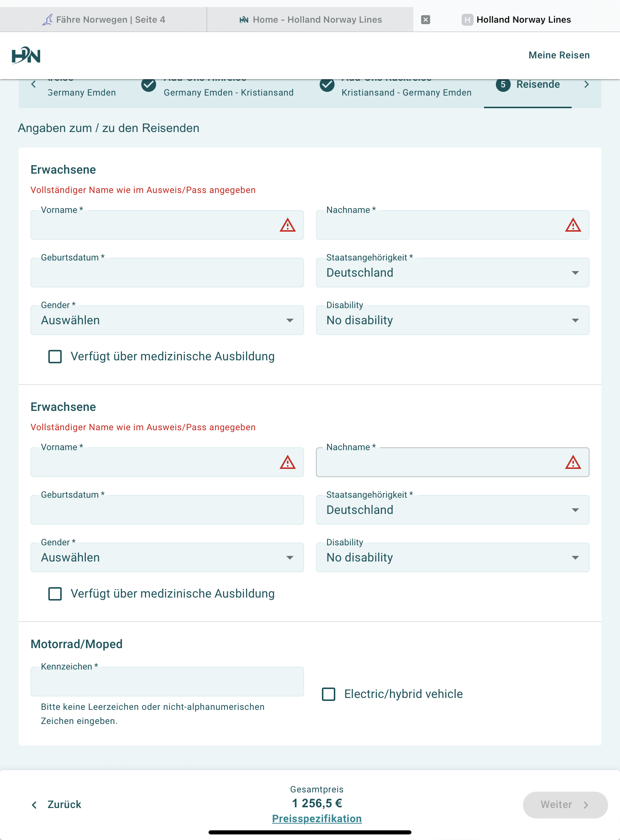Click the Kennzeichen input field
Screen dimensions: 620x840
167,682
